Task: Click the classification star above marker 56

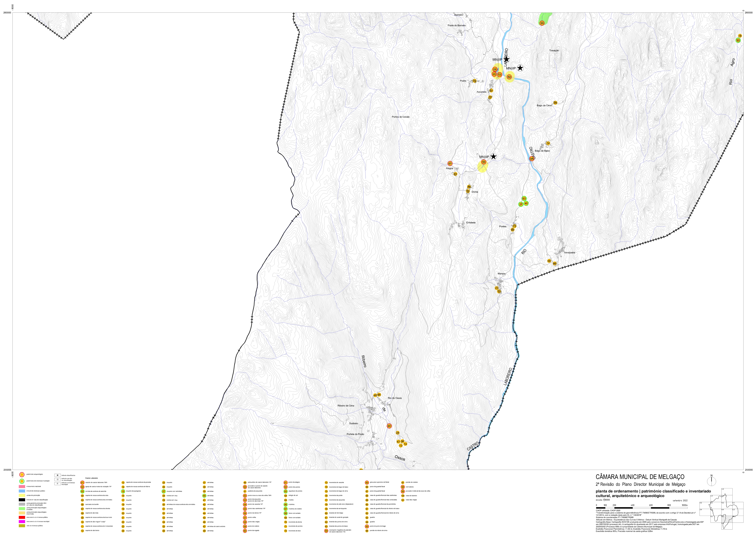Action: click(493, 156)
